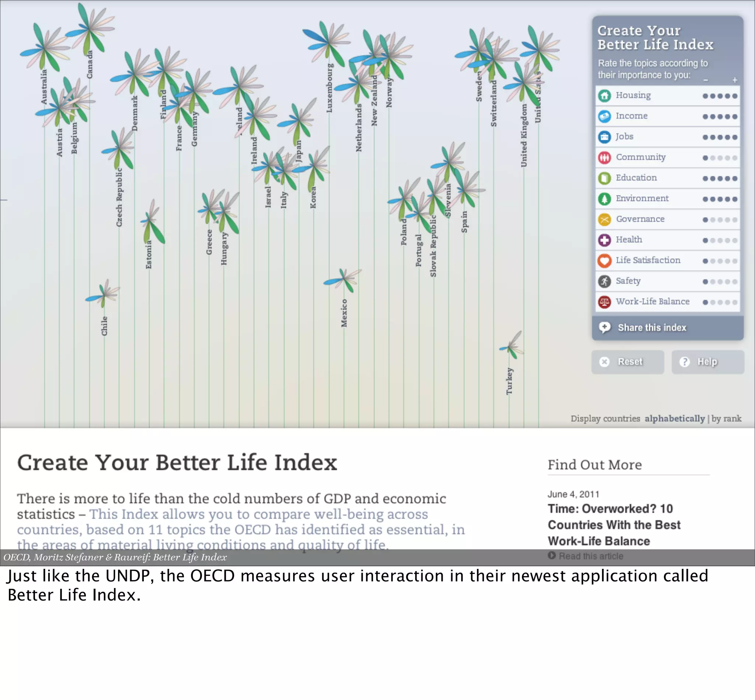Image resolution: width=755 pixels, height=700 pixels.
Task: Click the Health cross icon
Action: [605, 240]
